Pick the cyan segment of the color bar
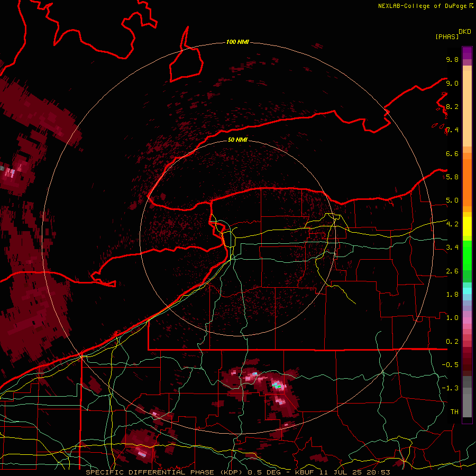 click(x=467, y=291)
